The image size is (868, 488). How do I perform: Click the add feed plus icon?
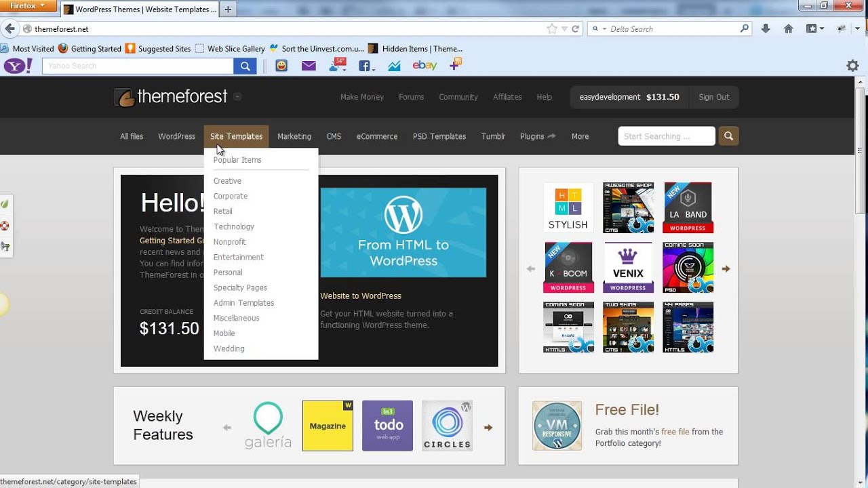tap(456, 64)
